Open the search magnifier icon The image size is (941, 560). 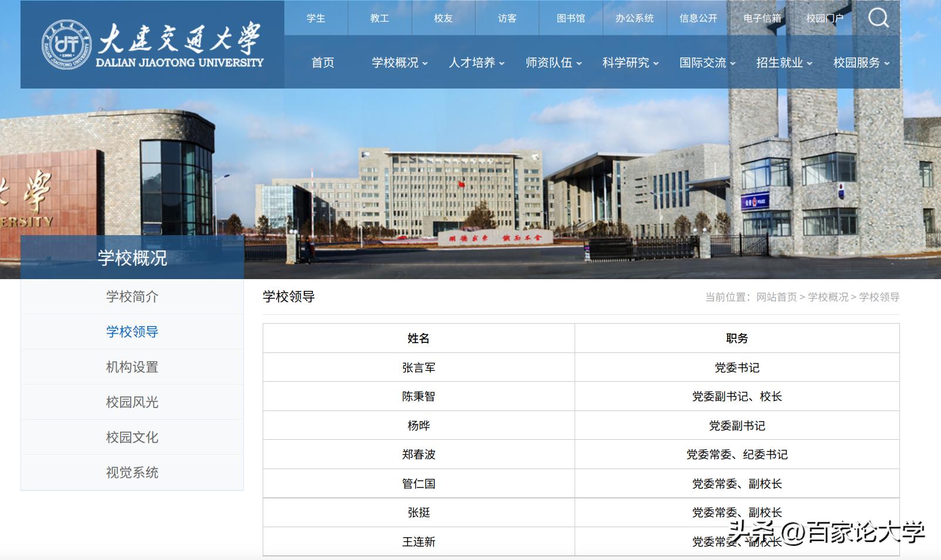pyautogui.click(x=878, y=18)
